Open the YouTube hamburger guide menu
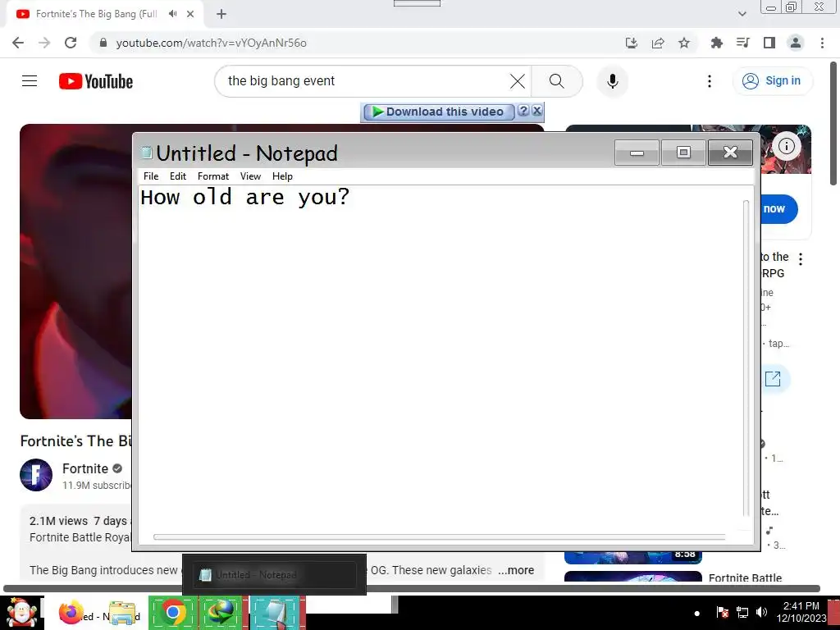Viewport: 840px width, 630px height. (x=30, y=81)
